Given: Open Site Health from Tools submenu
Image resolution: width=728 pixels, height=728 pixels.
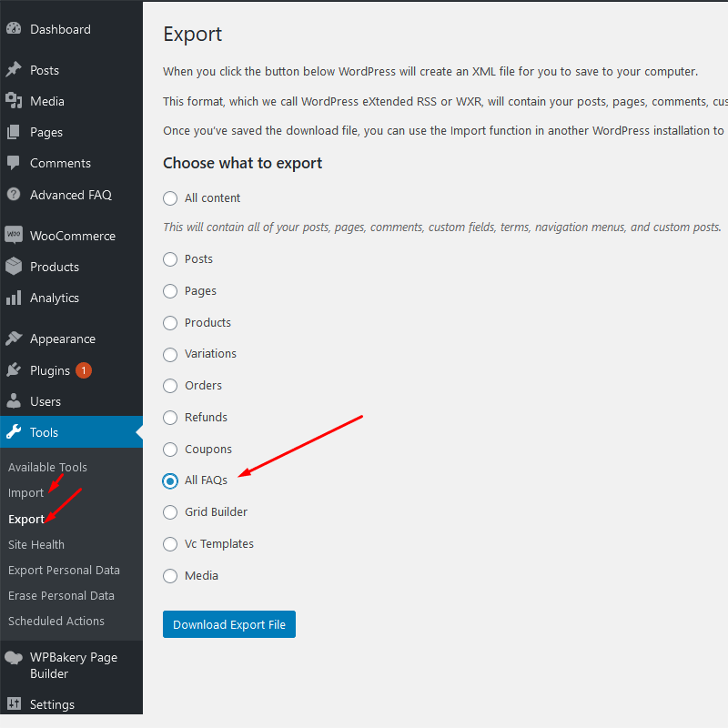Looking at the screenshot, I should 35,544.
